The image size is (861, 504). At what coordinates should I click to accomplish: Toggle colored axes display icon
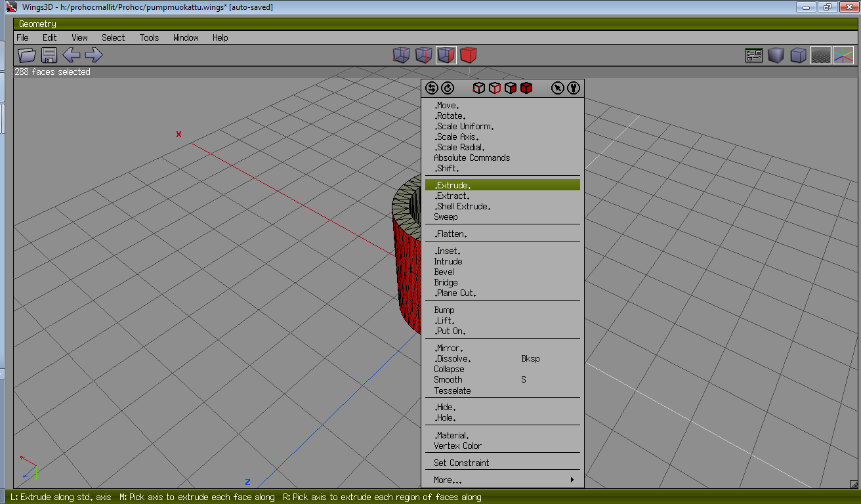point(843,56)
